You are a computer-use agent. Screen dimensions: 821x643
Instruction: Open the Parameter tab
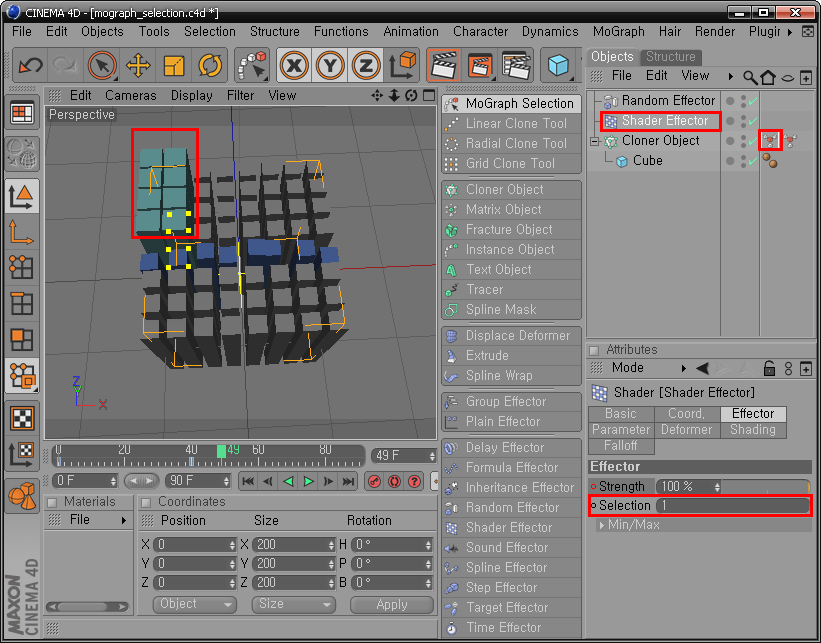[x=621, y=430]
